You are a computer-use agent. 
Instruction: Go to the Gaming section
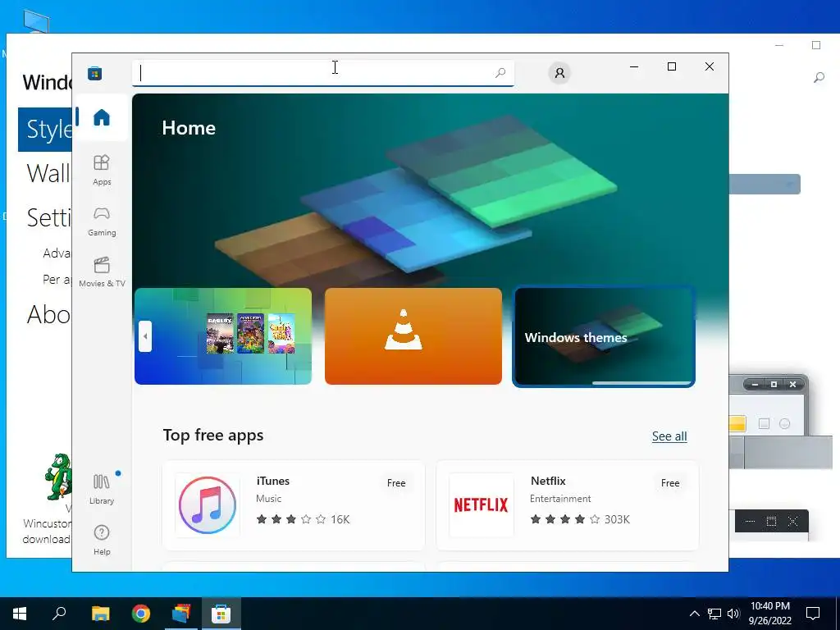(101, 221)
